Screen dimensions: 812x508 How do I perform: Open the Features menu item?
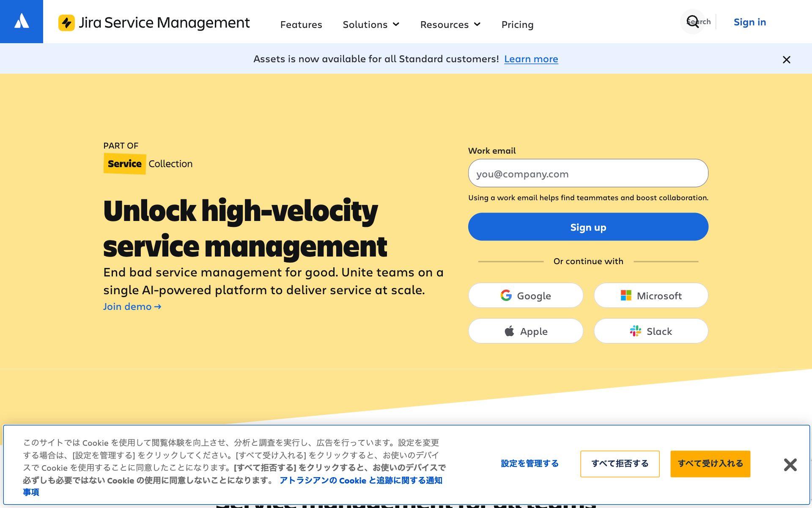(301, 25)
